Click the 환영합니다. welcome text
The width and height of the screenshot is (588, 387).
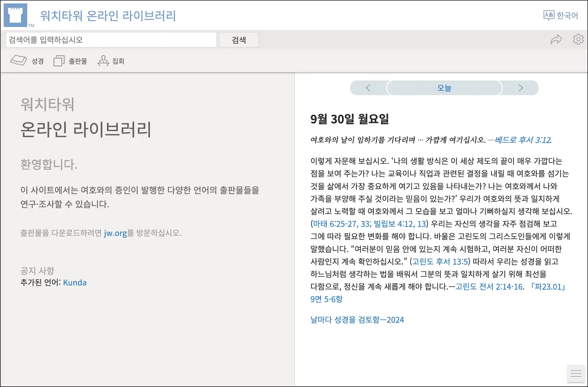point(49,164)
